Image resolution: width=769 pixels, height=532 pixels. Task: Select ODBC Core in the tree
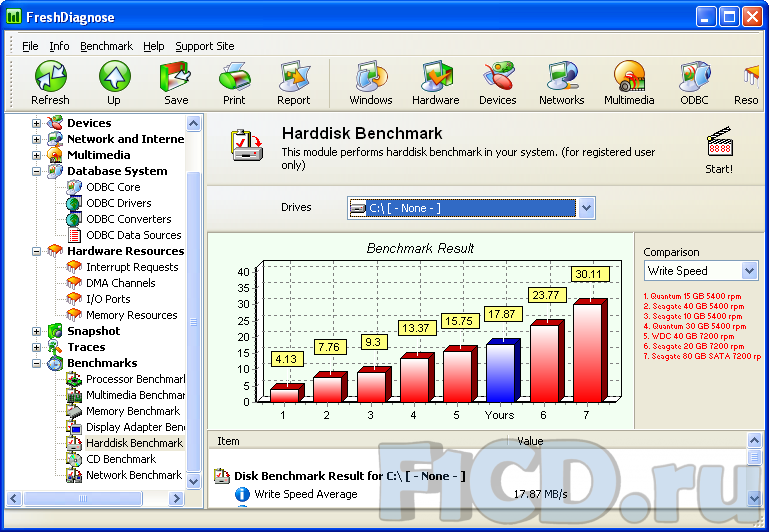coord(113,187)
